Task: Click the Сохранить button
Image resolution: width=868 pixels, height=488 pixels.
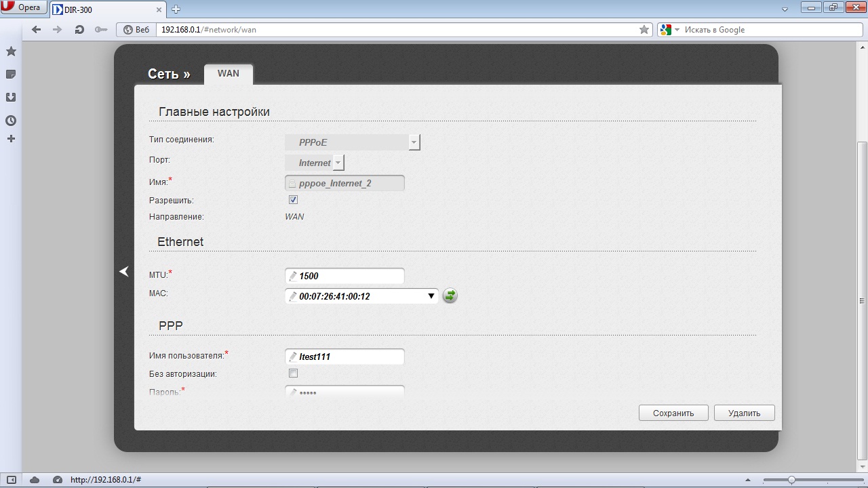Action: [673, 413]
